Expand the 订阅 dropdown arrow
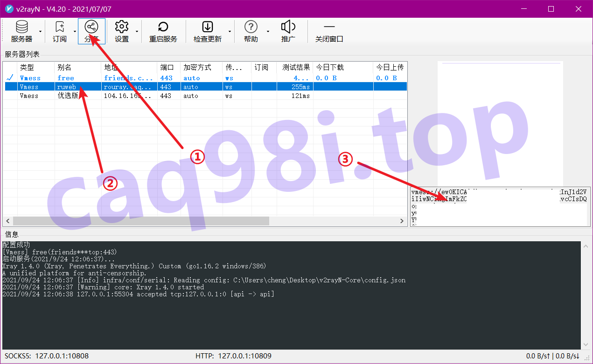 pyautogui.click(x=75, y=32)
